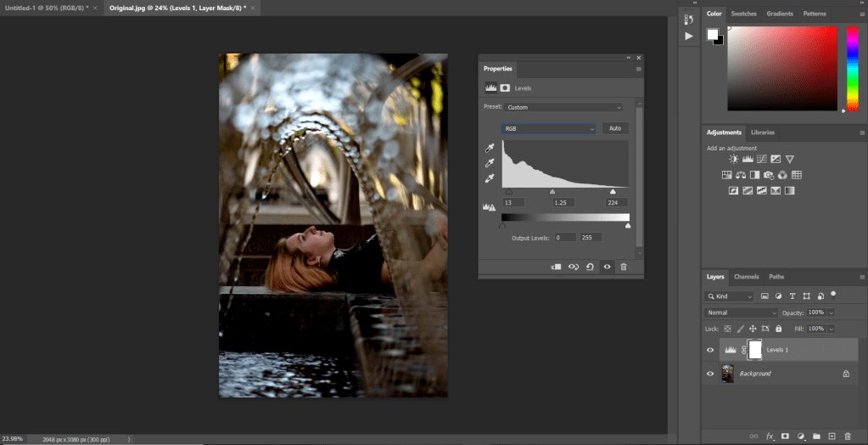The height and width of the screenshot is (445, 868).
Task: Add a Brightness/Contrast adjustment
Action: 734,159
